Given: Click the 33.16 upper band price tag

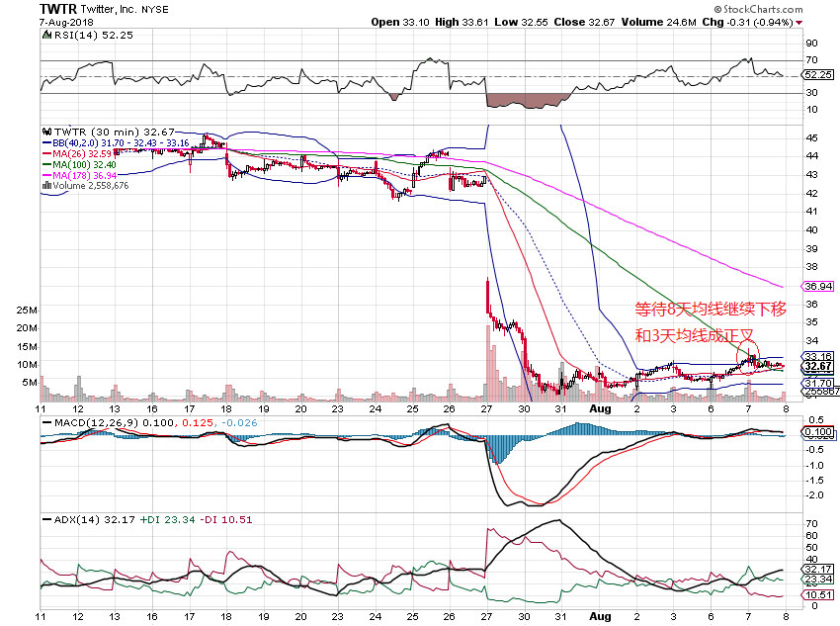Looking at the screenshot, I should pyautogui.click(x=818, y=356).
